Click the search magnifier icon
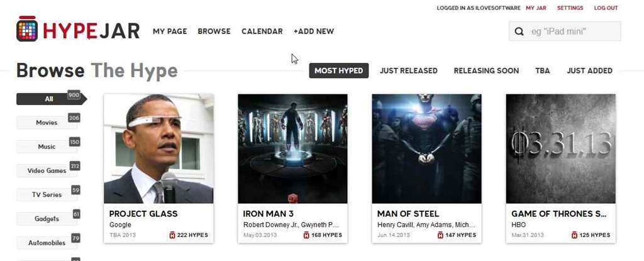The image size is (644, 261). pos(519,31)
